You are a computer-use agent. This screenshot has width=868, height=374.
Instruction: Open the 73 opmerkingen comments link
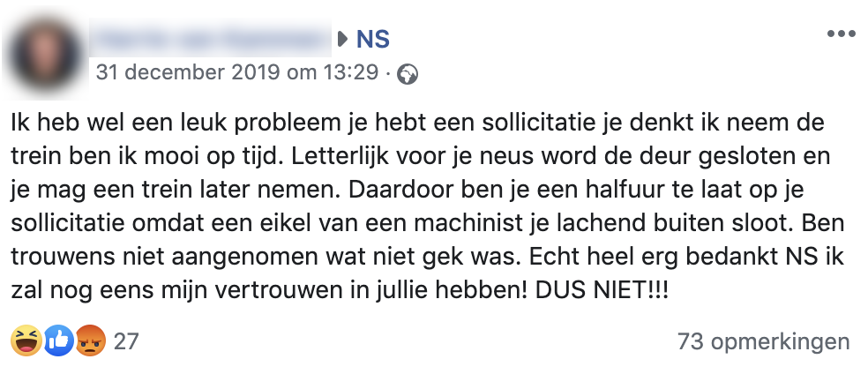(x=763, y=341)
